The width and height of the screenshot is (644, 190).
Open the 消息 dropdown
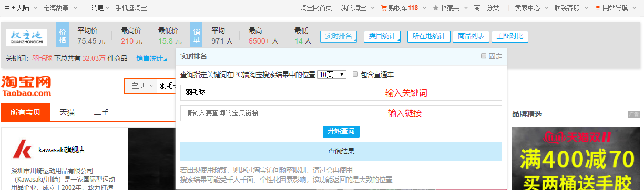pos(100,8)
